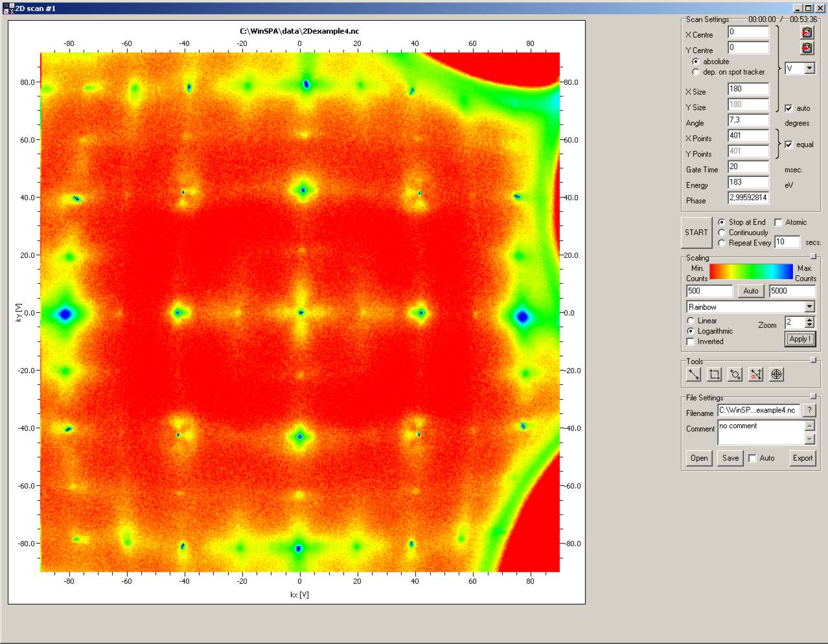Click the lower paste-values icon beside Y Centre
This screenshot has width=828, height=644.
pos(807,48)
